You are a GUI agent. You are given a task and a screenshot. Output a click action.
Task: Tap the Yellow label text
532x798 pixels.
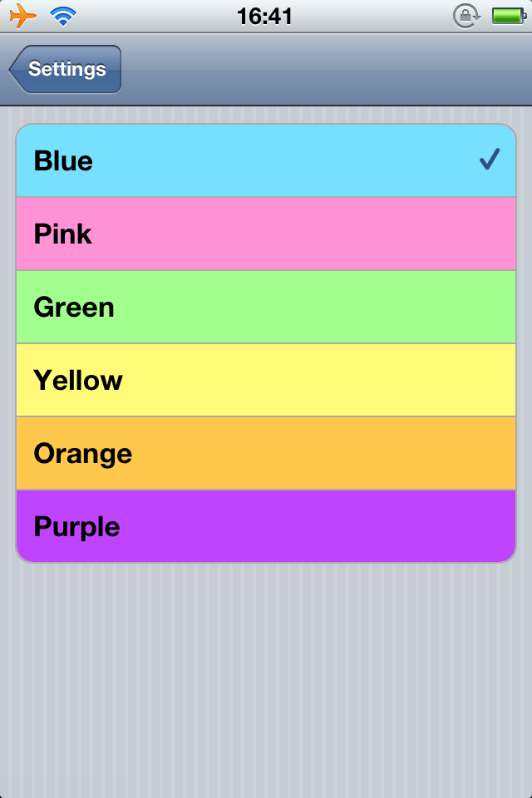coord(78,381)
